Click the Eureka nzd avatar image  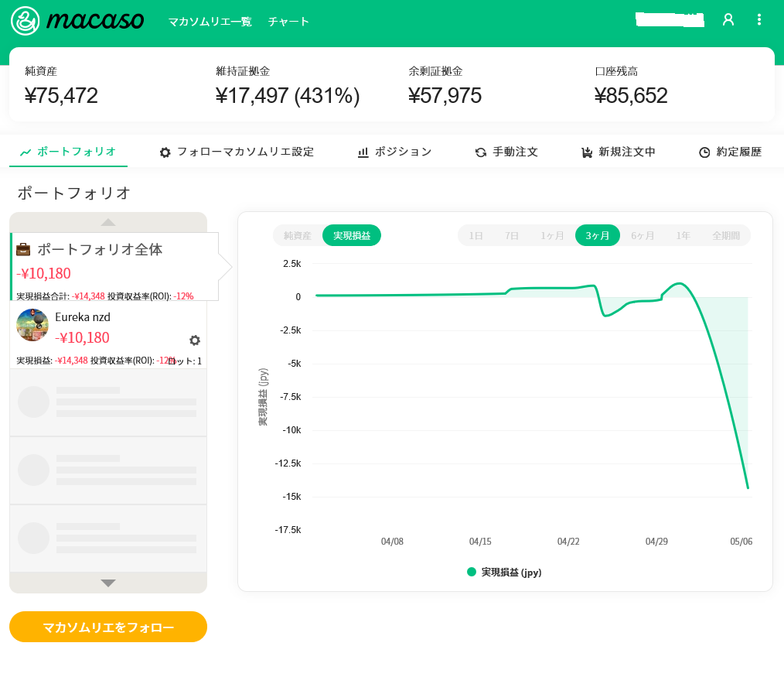click(x=32, y=325)
